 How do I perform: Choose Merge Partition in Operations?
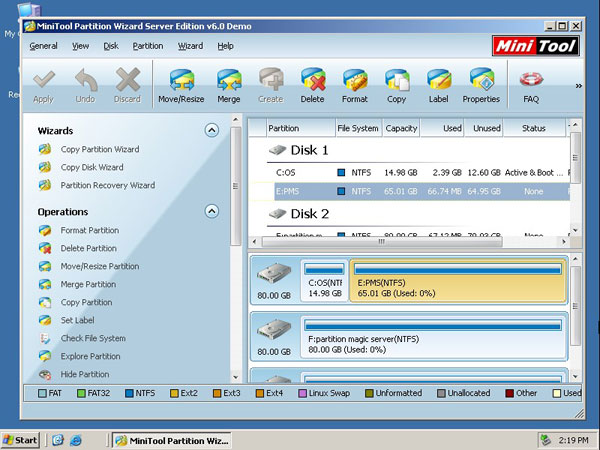(x=88, y=284)
